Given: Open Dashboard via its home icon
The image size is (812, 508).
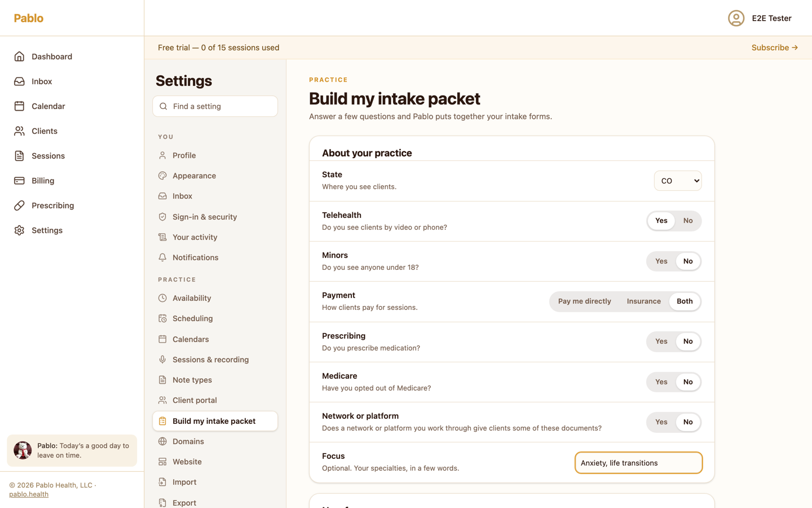Looking at the screenshot, I should click(19, 56).
